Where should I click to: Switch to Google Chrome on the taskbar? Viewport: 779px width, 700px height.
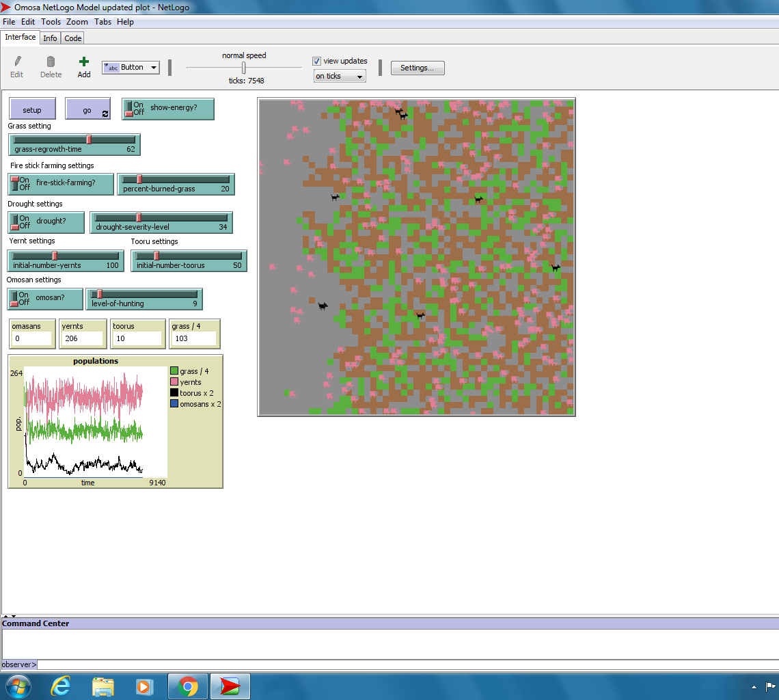tap(188, 686)
